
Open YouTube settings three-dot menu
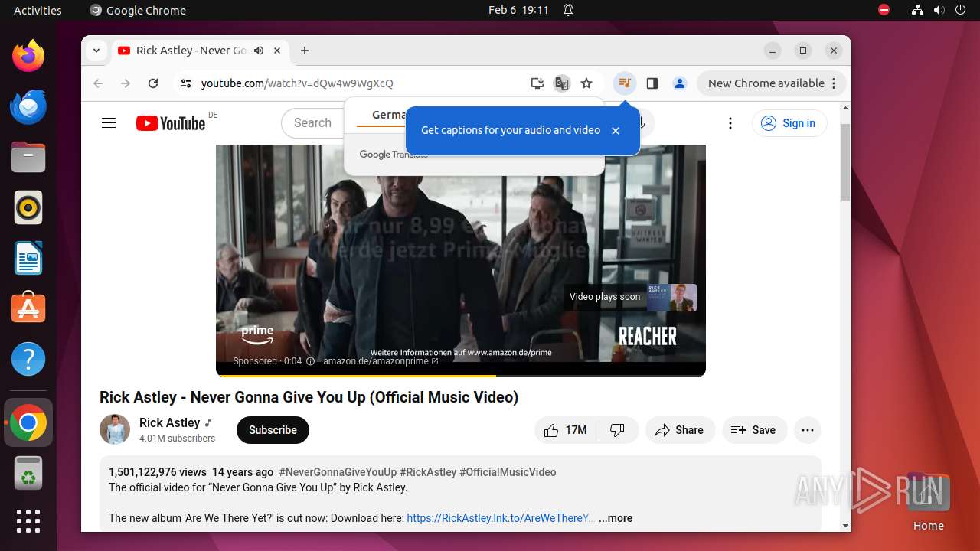(x=730, y=123)
